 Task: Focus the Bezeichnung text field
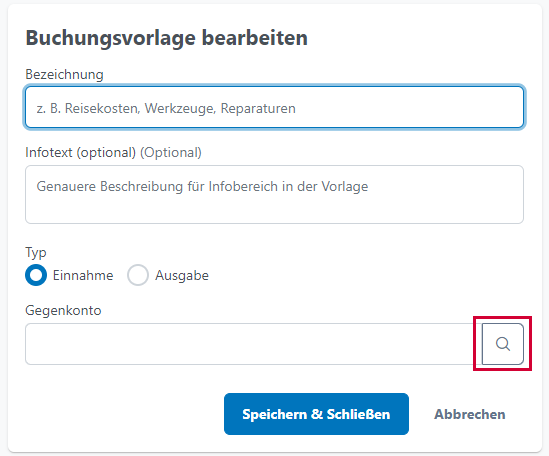pos(274,107)
